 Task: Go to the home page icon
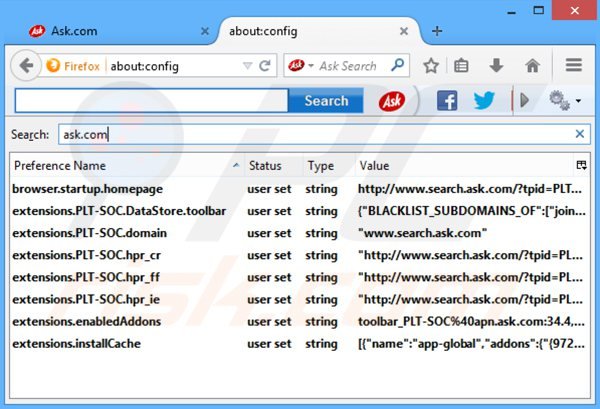coord(532,66)
